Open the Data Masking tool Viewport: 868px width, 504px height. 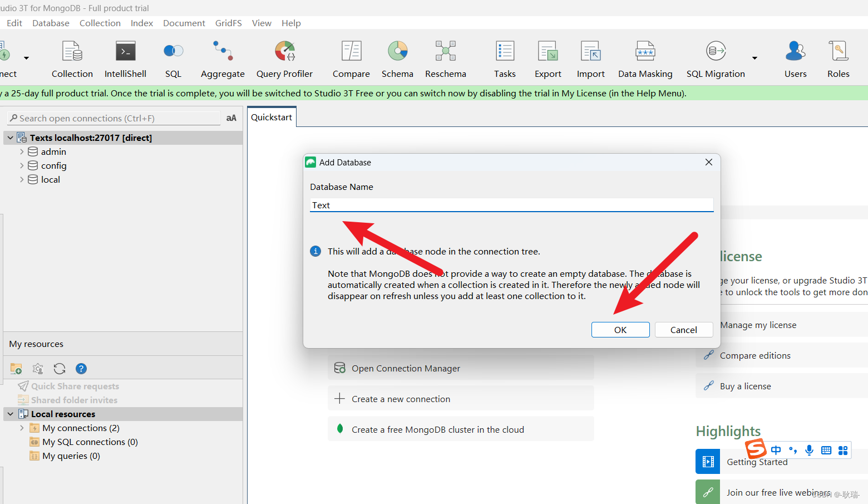(645, 59)
